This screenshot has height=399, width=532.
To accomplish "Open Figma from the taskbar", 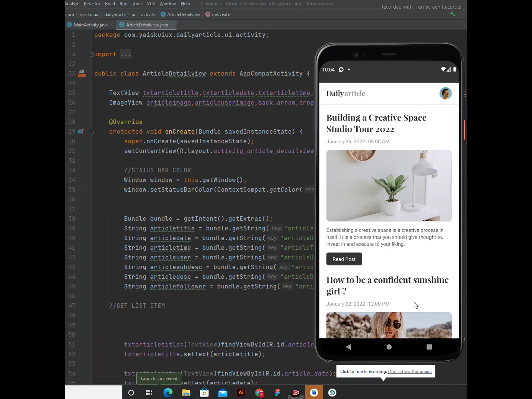I will pyautogui.click(x=277, y=392).
